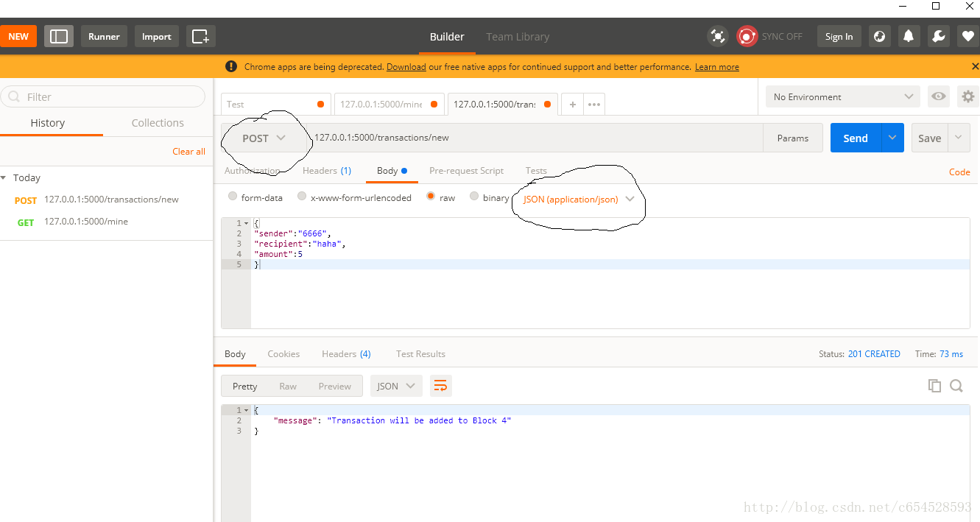Screen dimensions: 980x522
Task: Click environment quick look eye icon
Action: [x=938, y=96]
